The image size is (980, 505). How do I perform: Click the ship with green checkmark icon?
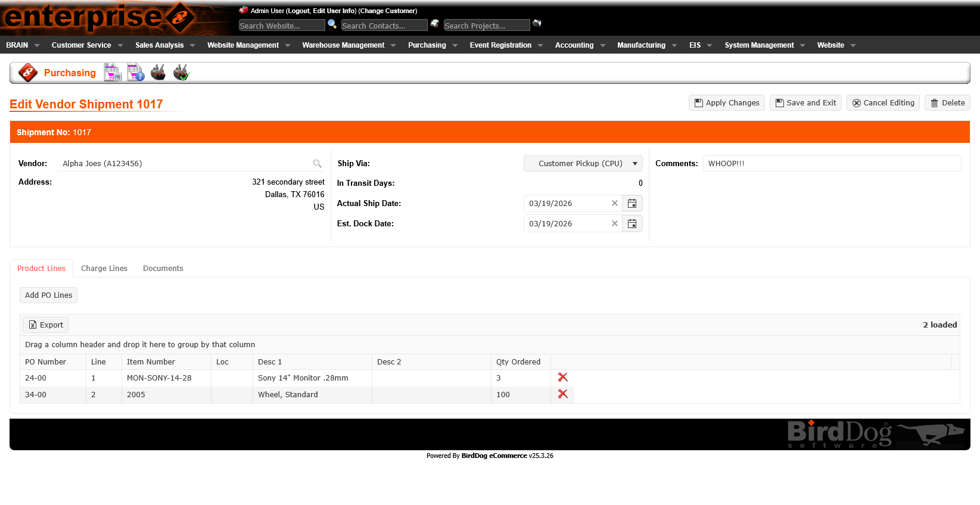pos(181,73)
